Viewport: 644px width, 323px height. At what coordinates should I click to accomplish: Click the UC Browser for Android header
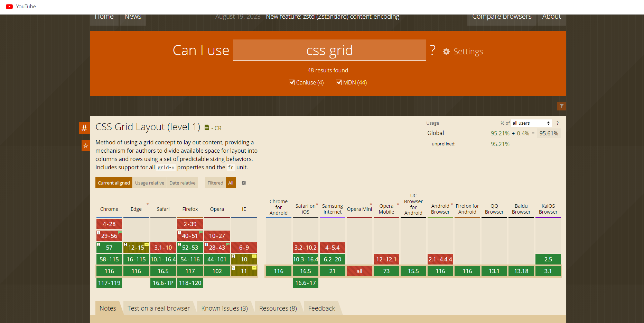pyautogui.click(x=413, y=204)
